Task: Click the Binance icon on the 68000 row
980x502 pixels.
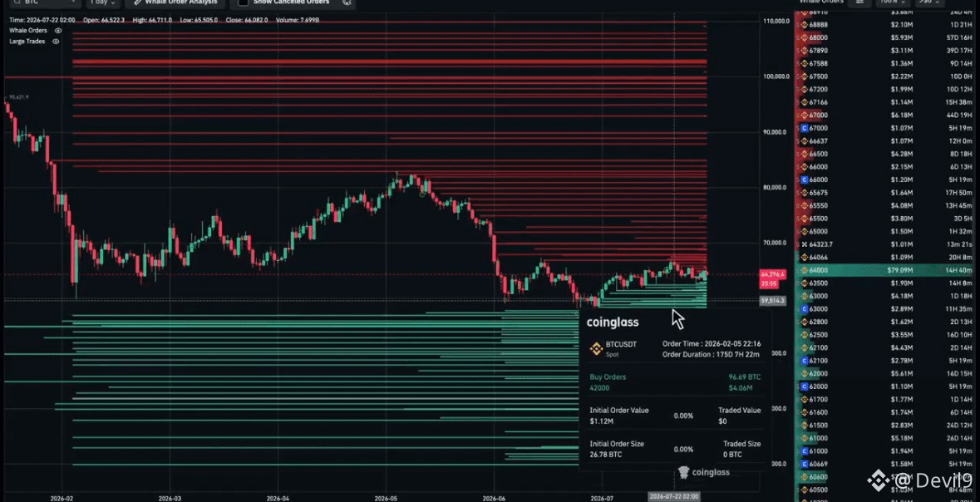Action: pyautogui.click(x=805, y=37)
